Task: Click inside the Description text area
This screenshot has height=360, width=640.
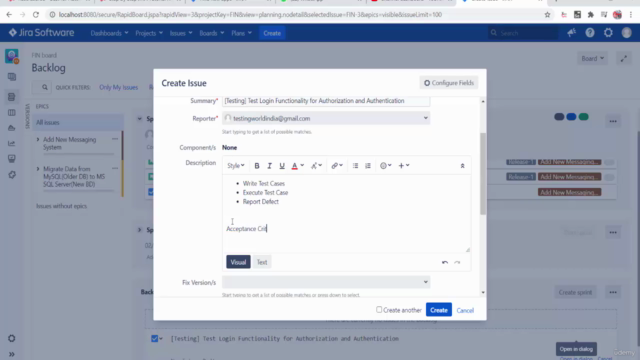Action: pyautogui.click(x=346, y=213)
